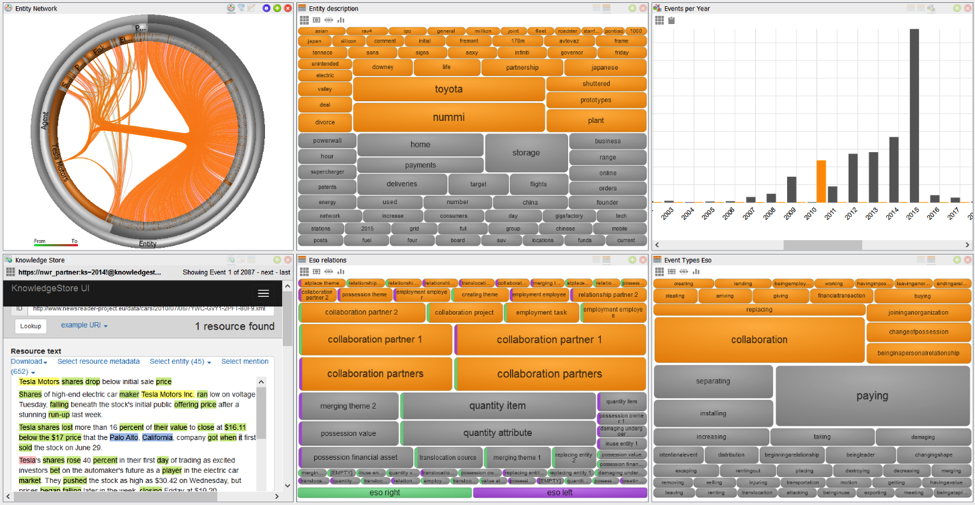This screenshot has height=505, width=975.
Task: Click the color wheel icon in Entity Network header
Action: (x=231, y=8)
